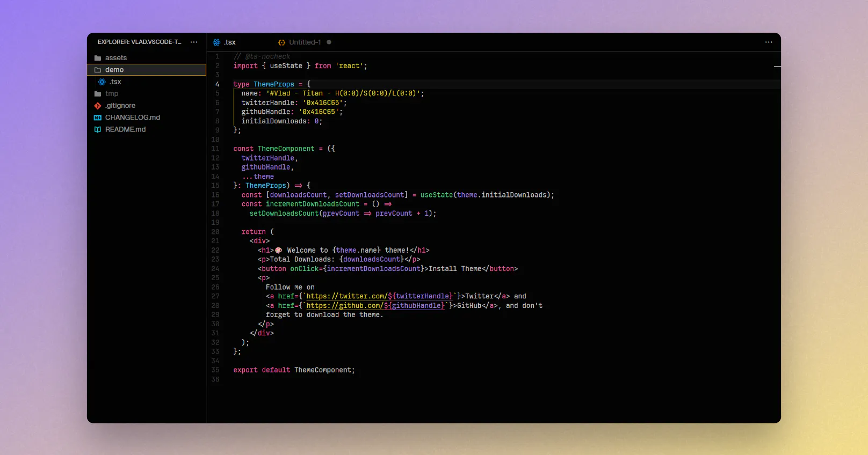The image size is (868, 455).
Task: Click the Explorer panel title header
Action: 139,42
